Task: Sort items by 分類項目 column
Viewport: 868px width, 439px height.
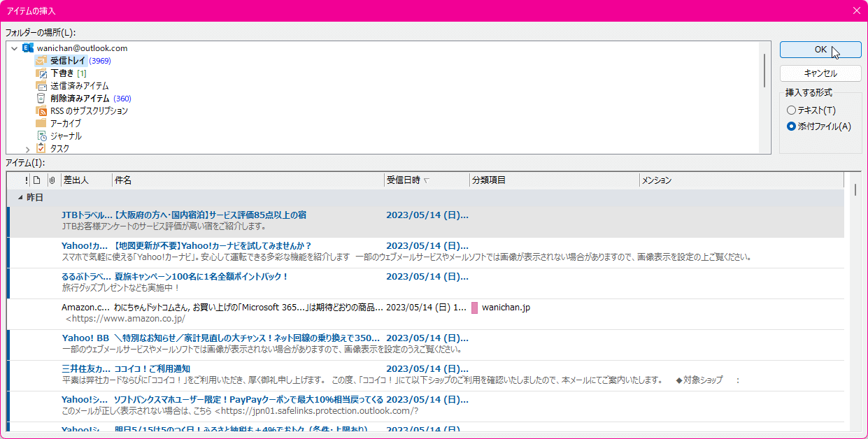Action: click(x=555, y=180)
